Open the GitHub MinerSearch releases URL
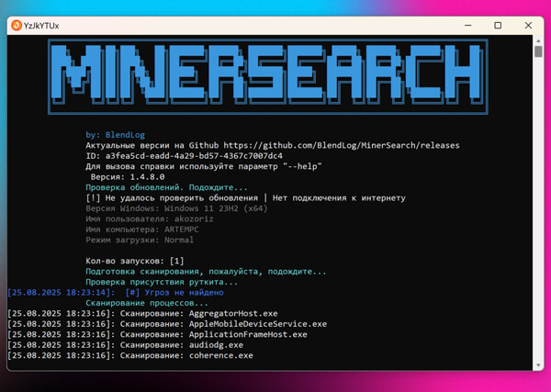The width and height of the screenshot is (551, 392). point(342,145)
